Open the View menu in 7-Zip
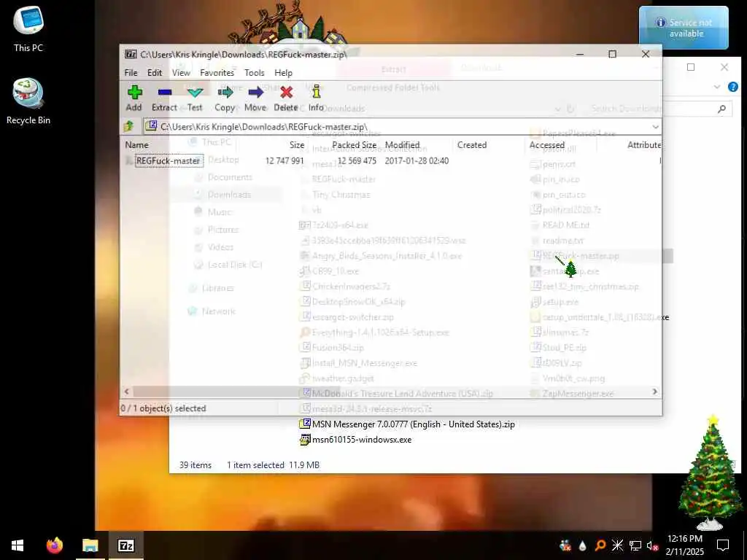This screenshot has height=560, width=747. click(x=181, y=73)
